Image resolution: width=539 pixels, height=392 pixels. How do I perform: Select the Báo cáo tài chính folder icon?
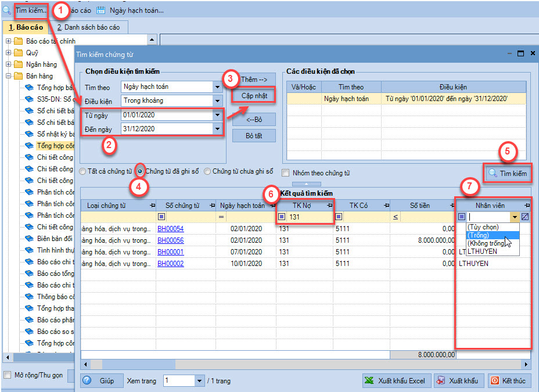pyautogui.click(x=18, y=41)
